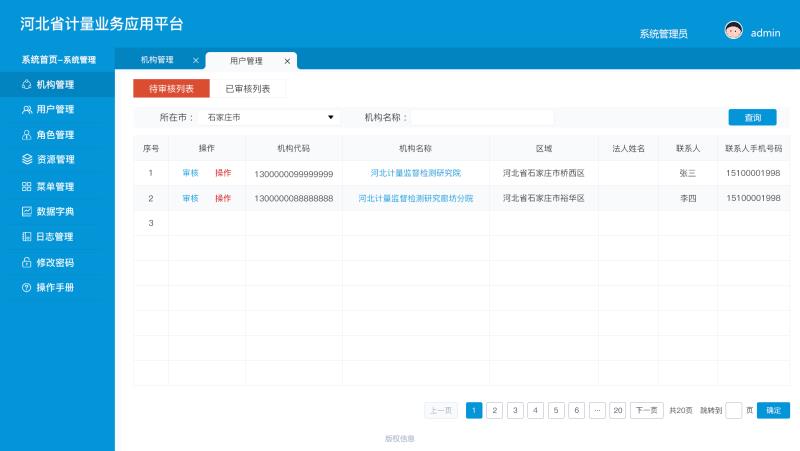Image resolution: width=800 pixels, height=451 pixels.
Task: Click the admin avatar icon
Action: tap(733, 31)
